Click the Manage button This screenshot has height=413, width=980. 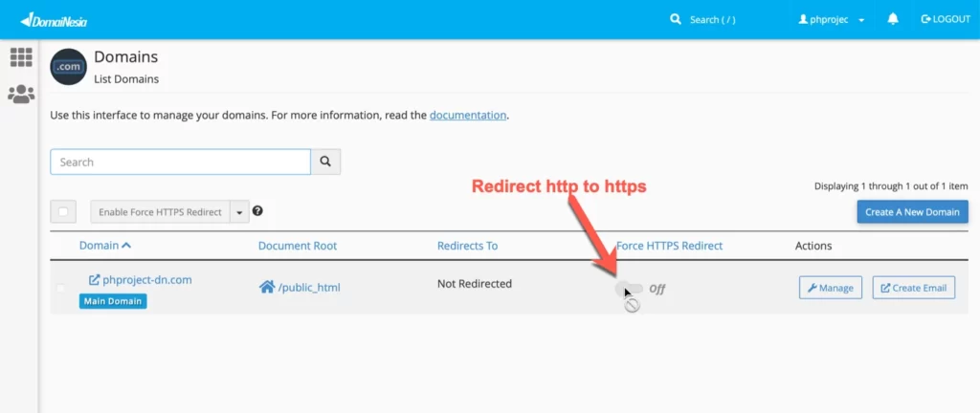(x=830, y=288)
